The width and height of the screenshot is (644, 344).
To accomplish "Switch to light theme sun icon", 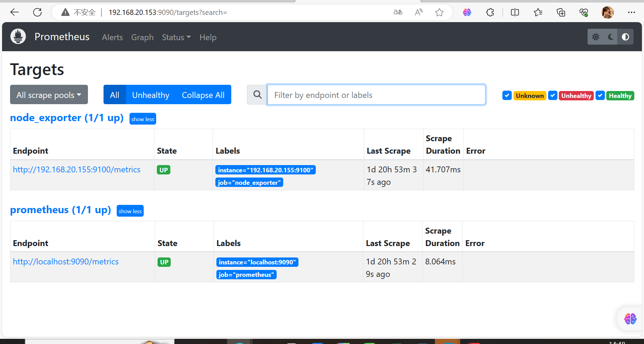I will (596, 37).
